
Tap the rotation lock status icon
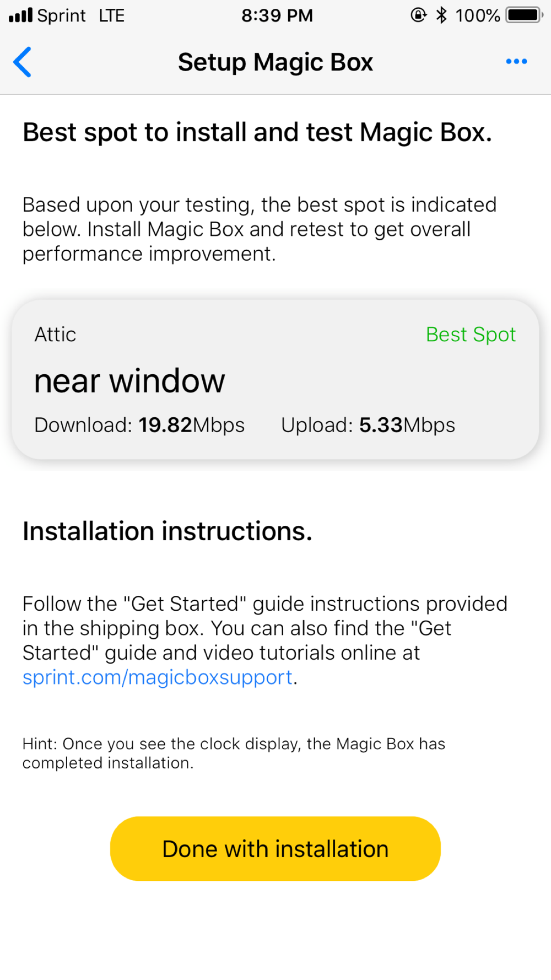click(418, 15)
